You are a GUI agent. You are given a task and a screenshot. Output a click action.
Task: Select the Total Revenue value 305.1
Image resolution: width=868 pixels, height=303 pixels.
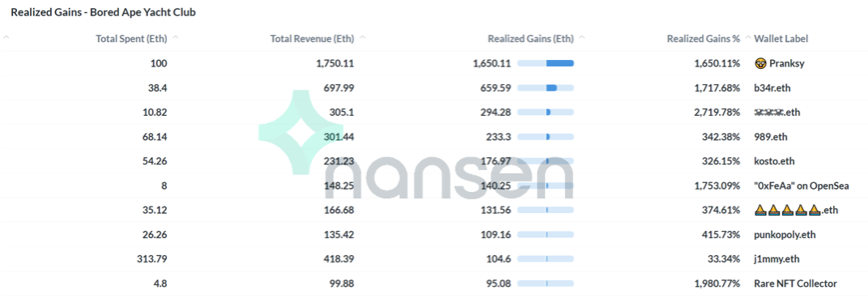coord(342,112)
